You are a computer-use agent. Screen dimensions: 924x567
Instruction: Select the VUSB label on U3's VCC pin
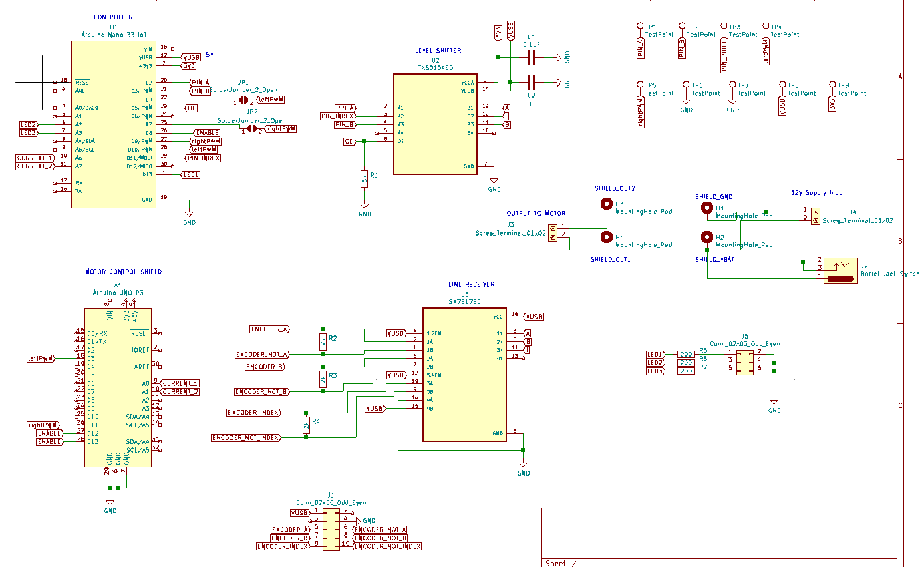533,316
